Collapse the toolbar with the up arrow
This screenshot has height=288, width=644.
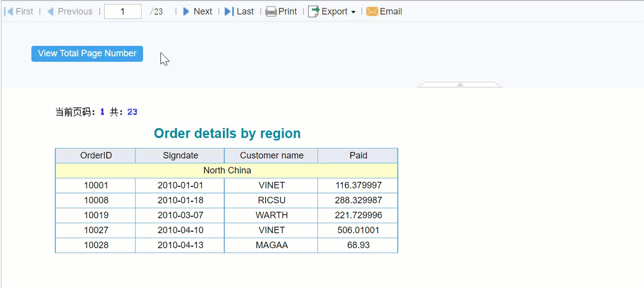[x=460, y=85]
